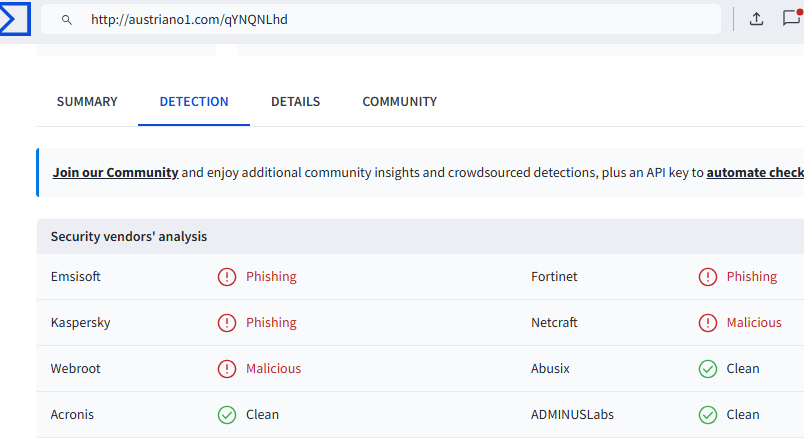Select the Abusix vendor name
The height and width of the screenshot is (438, 804).
pyautogui.click(x=550, y=368)
